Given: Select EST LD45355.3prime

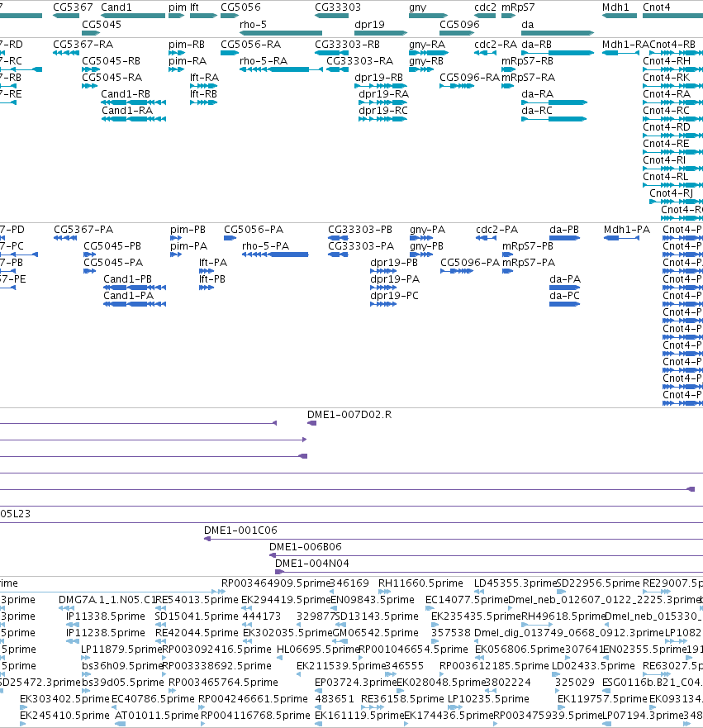Looking at the screenshot, I should (515, 583).
